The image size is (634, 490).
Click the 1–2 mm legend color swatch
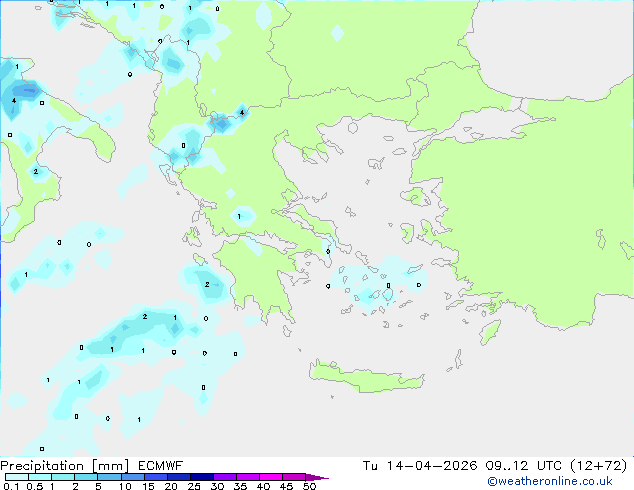(x=63, y=477)
